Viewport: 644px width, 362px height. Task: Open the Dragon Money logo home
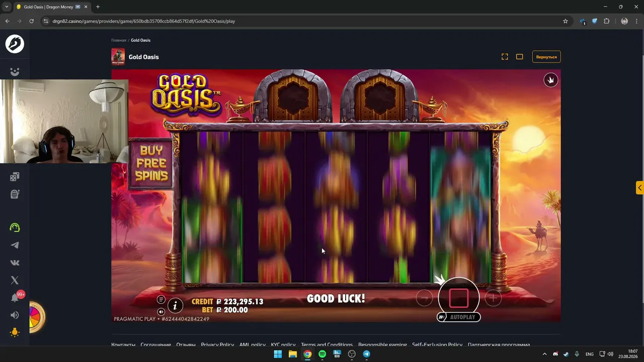[x=15, y=44]
